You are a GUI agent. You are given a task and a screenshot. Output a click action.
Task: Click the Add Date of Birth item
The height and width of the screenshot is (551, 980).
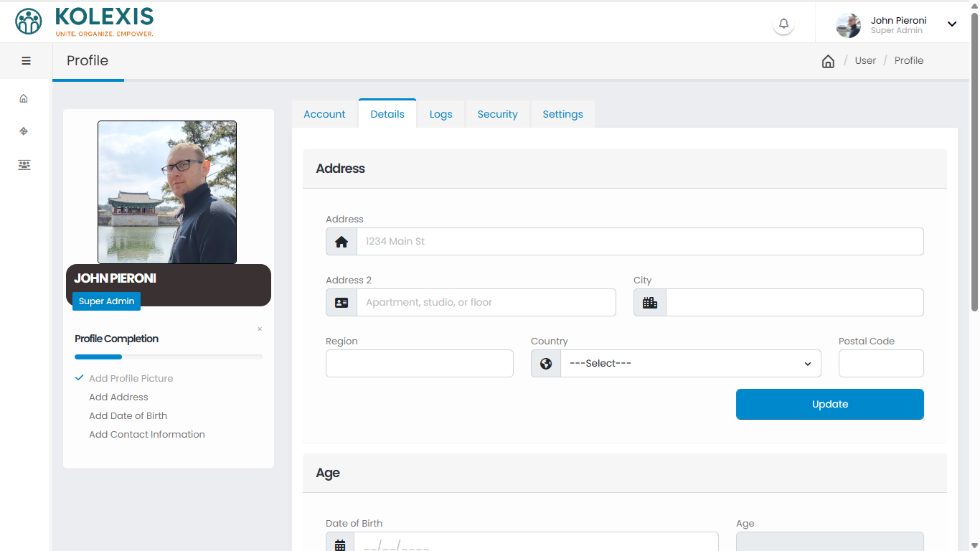tap(128, 415)
